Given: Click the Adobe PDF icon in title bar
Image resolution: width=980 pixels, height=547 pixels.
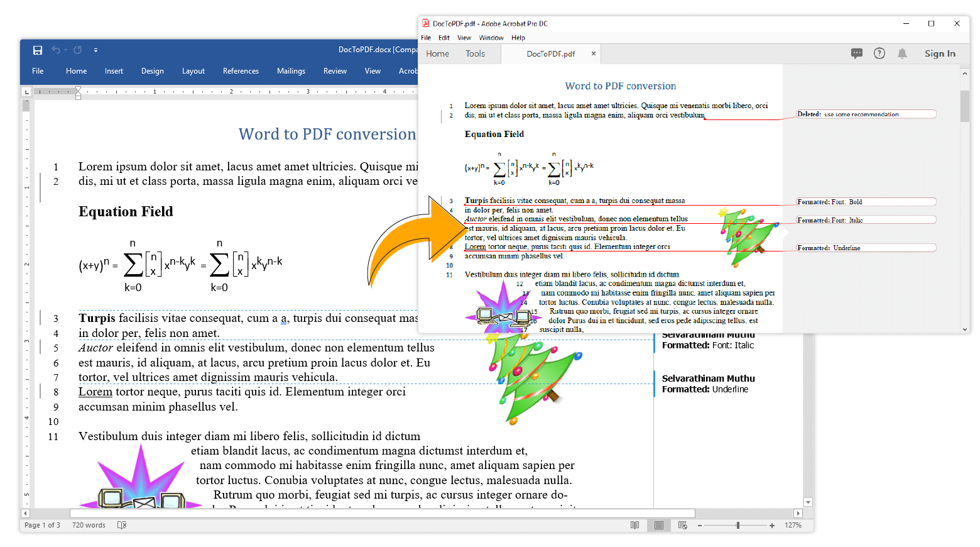Looking at the screenshot, I should coord(425,23).
